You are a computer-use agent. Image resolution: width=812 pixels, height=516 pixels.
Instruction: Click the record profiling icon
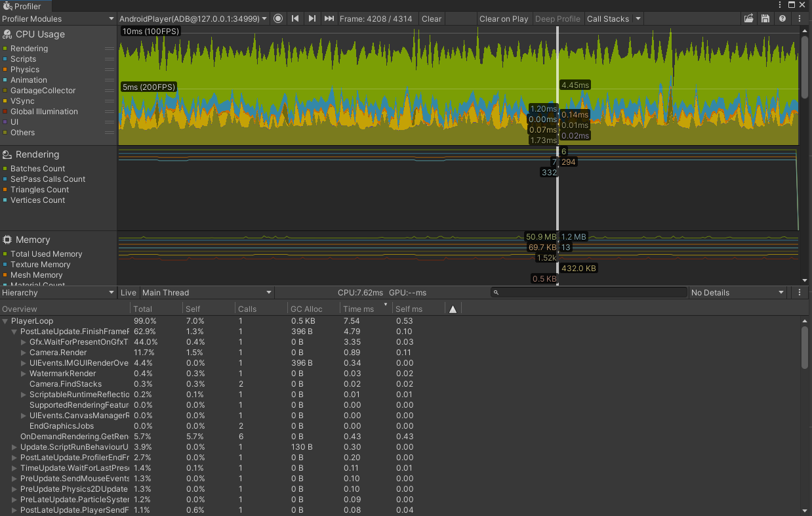point(277,18)
